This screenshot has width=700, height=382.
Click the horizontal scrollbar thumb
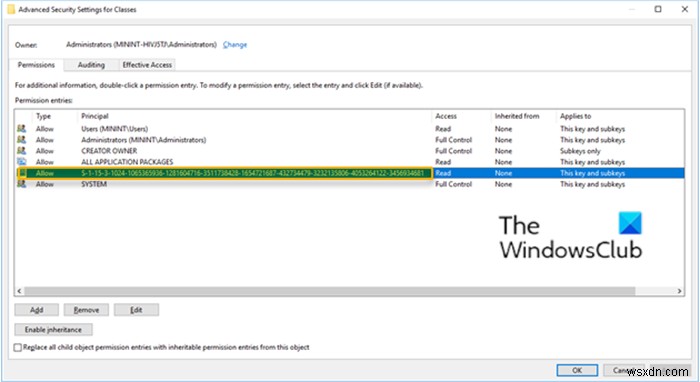[x=329, y=291]
